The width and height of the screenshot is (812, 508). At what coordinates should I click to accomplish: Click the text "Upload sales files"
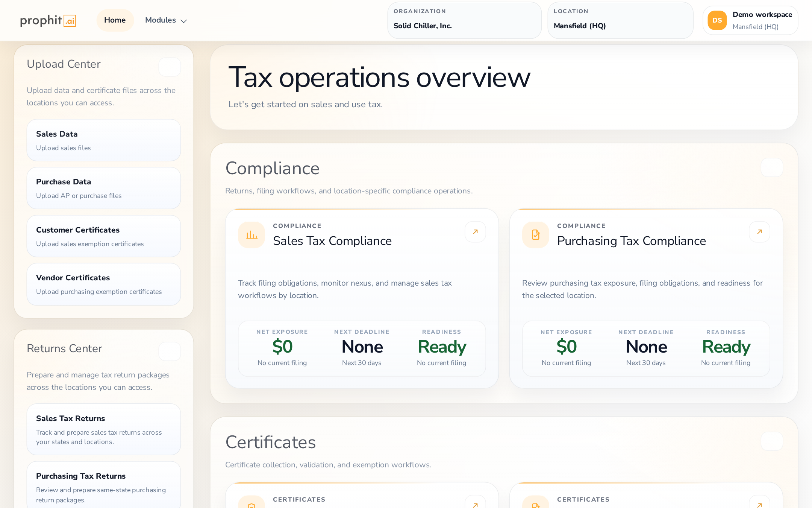(x=64, y=148)
